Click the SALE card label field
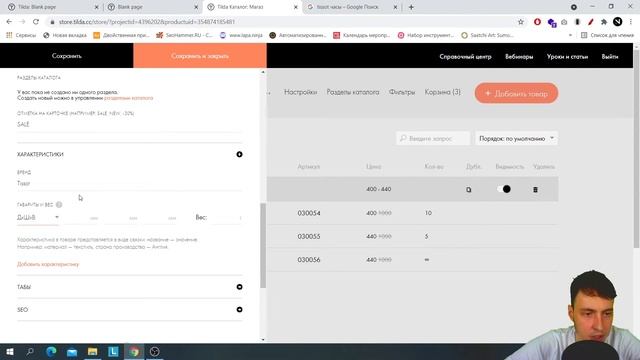 click(x=129, y=124)
